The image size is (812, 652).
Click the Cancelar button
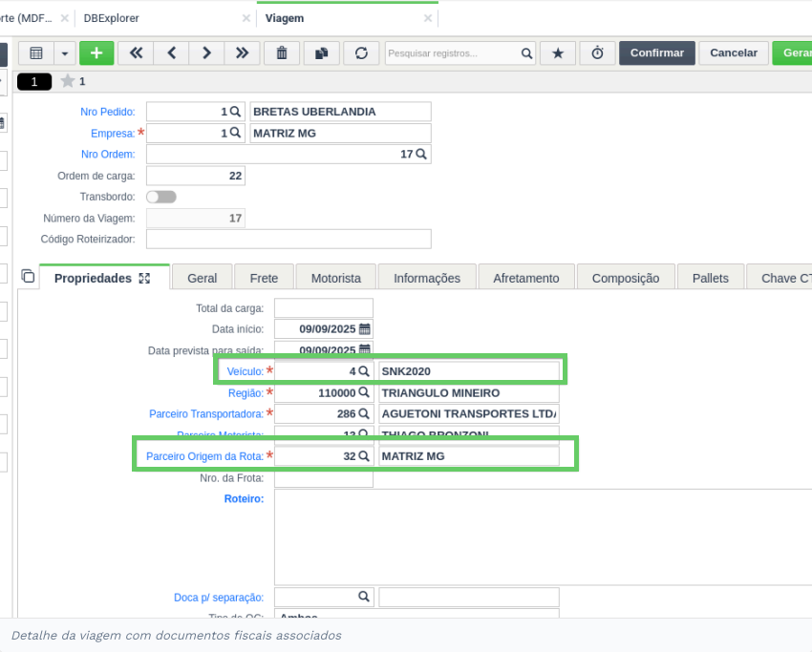point(734,53)
